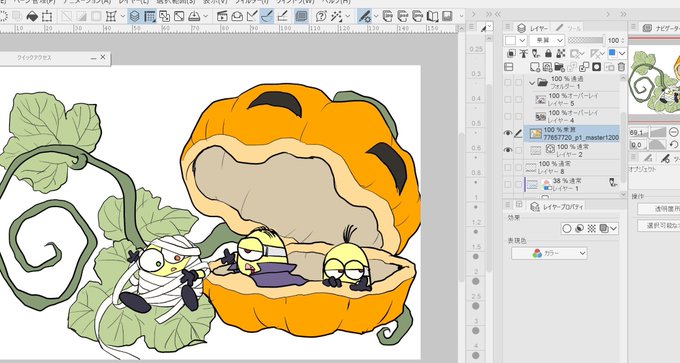Click the Clip to layer below icon
680x363 pixels.
point(511,53)
